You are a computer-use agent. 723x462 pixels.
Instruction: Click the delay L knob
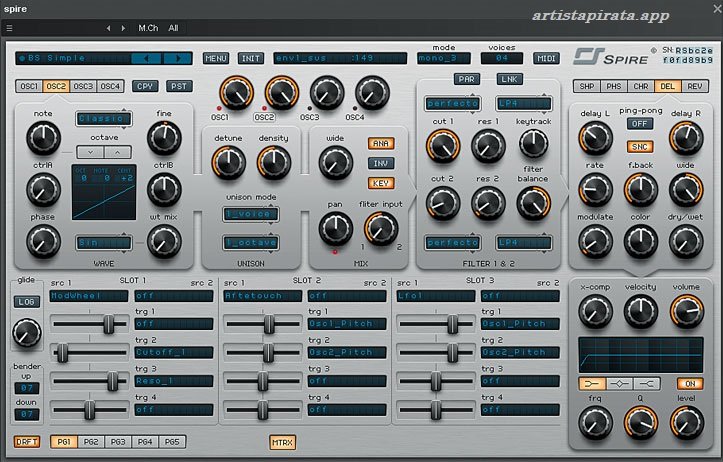(x=595, y=137)
